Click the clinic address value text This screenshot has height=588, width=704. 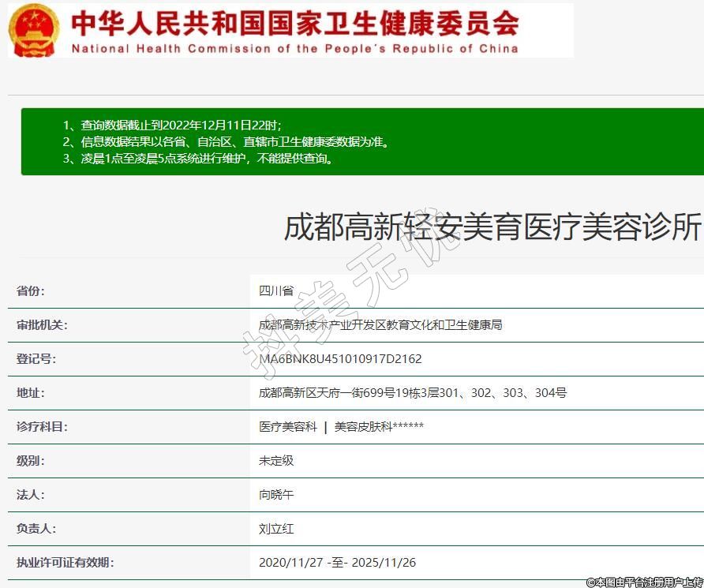[413, 392]
